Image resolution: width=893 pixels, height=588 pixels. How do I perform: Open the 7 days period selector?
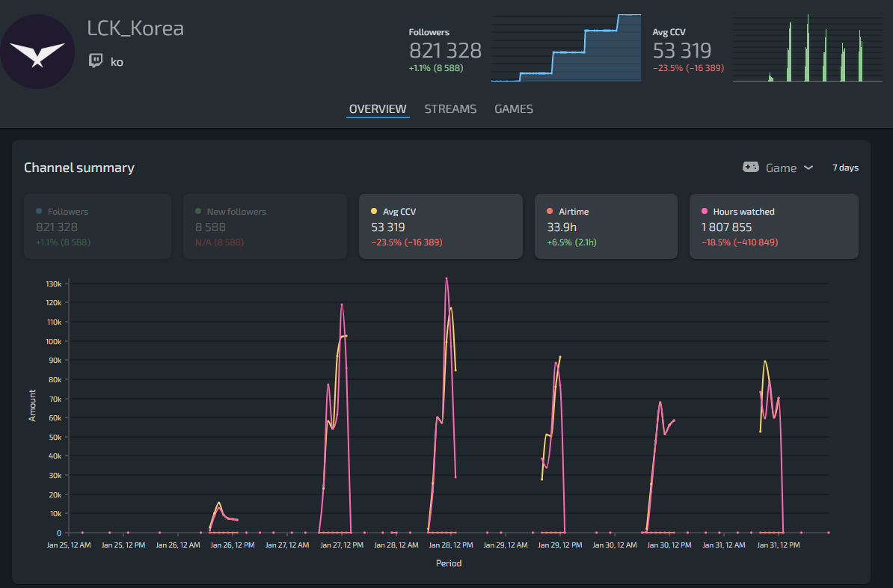point(845,168)
